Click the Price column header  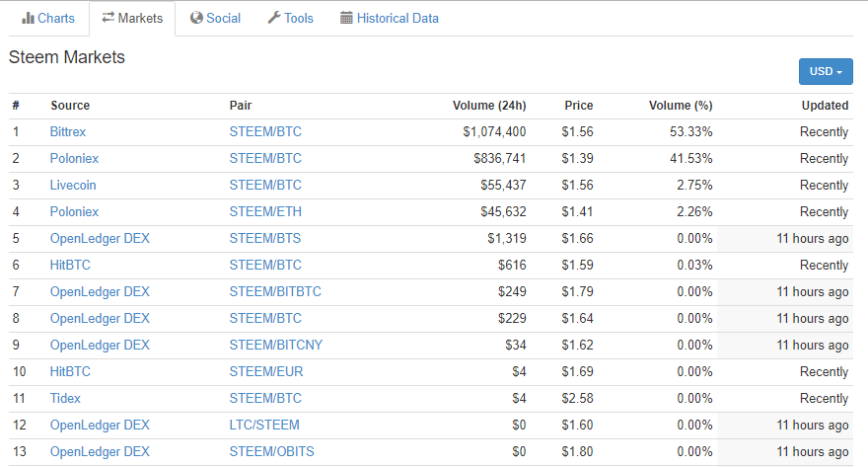coord(578,106)
